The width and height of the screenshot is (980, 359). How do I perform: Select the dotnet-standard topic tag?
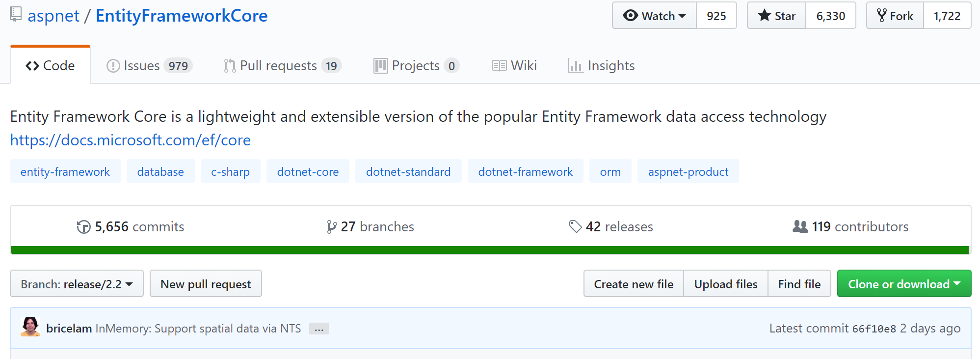408,171
